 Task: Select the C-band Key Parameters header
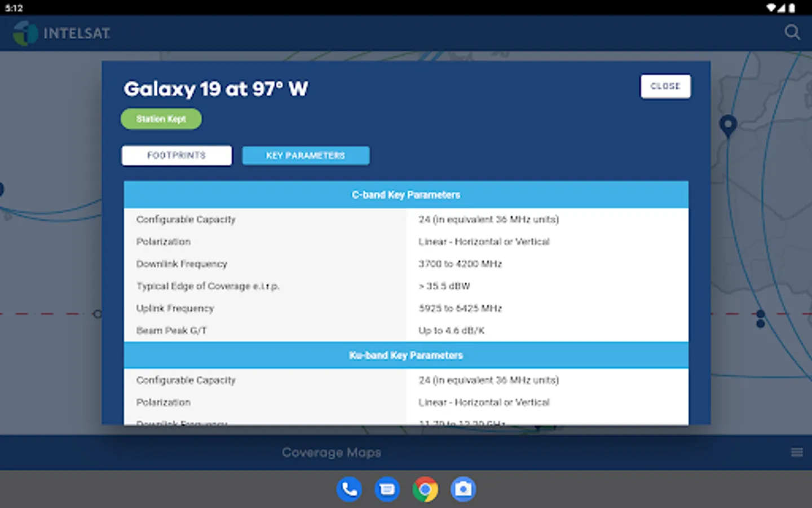[x=406, y=195]
